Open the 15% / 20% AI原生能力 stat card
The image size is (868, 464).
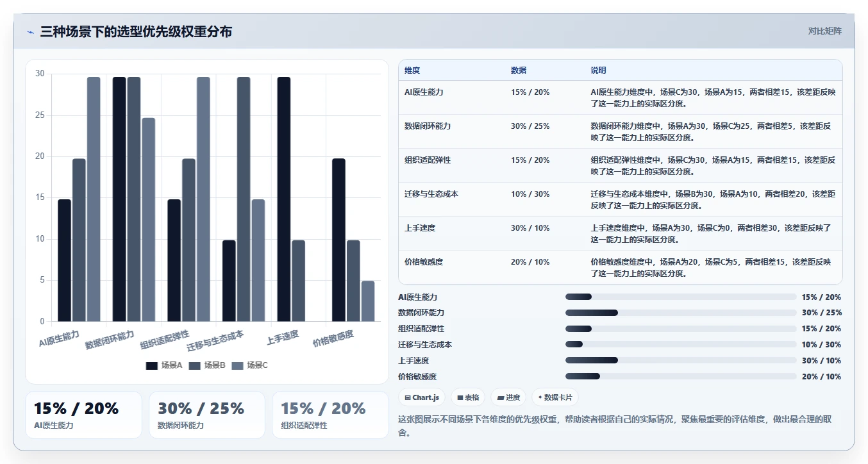(83, 415)
